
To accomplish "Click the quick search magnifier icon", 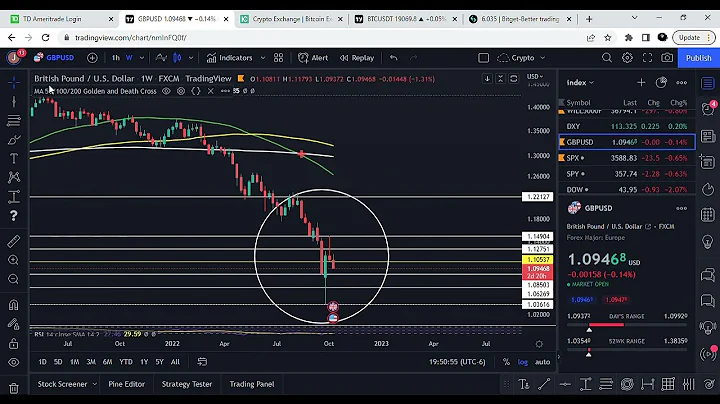I will tap(607, 58).
